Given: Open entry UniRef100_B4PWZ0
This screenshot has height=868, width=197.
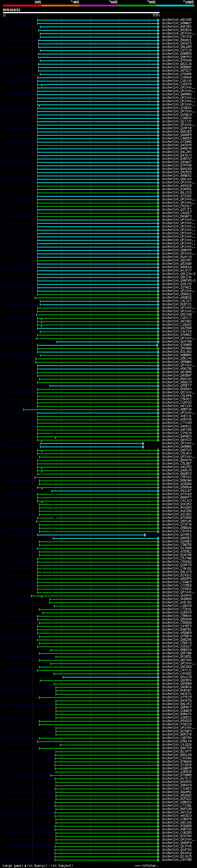Looking at the screenshot, I should (176, 436).
